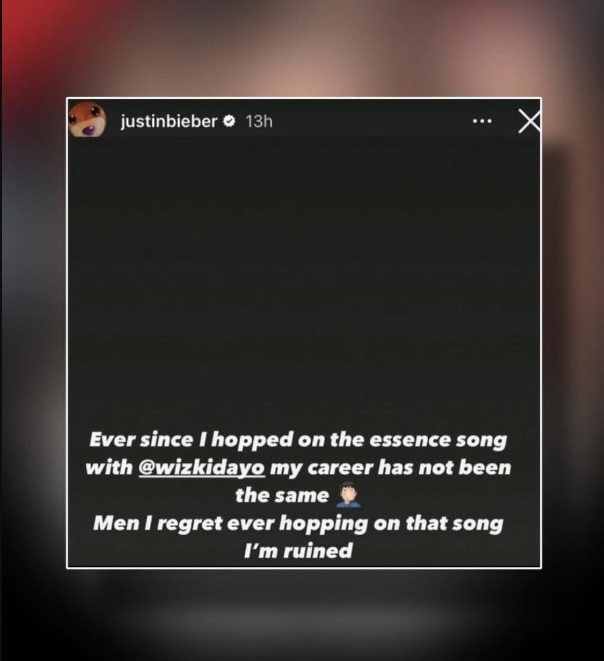
Task: Click the blurred background below the story frame
Action: coord(302,615)
